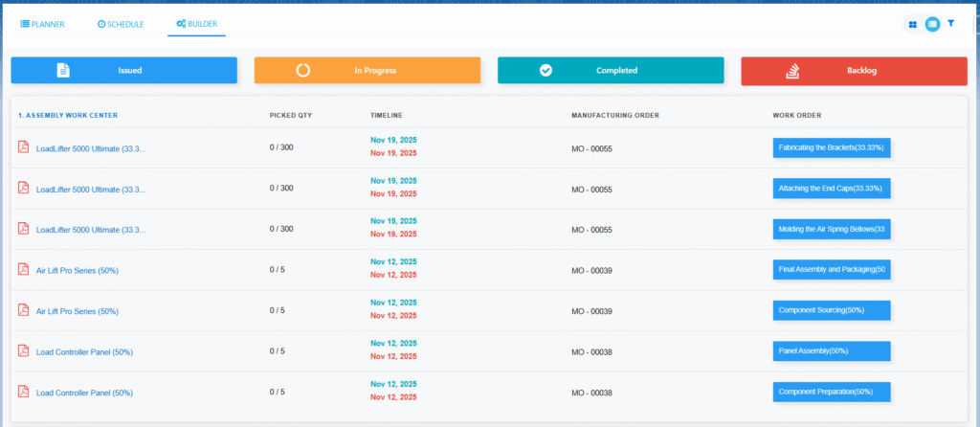Click PDF icon in Component Preparation row
The width and height of the screenshot is (980, 427).
(24, 392)
